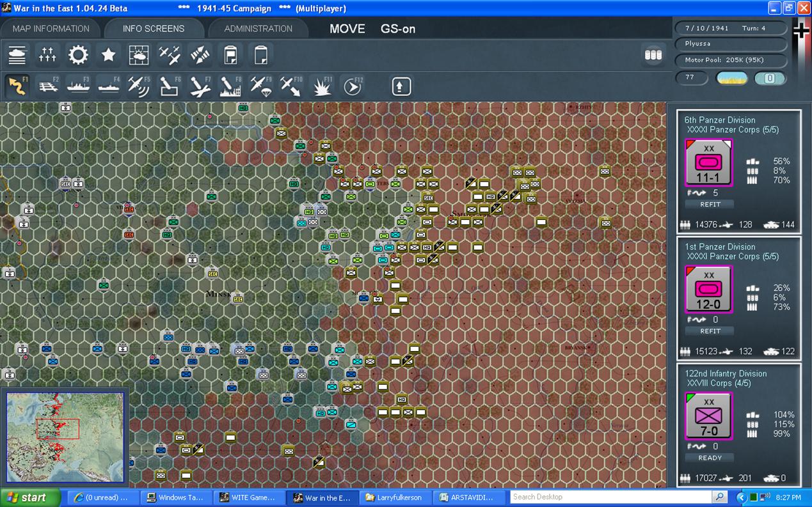812x507 pixels.
Task: Switch to the ADMINISTRATION tab
Action: click(x=259, y=29)
